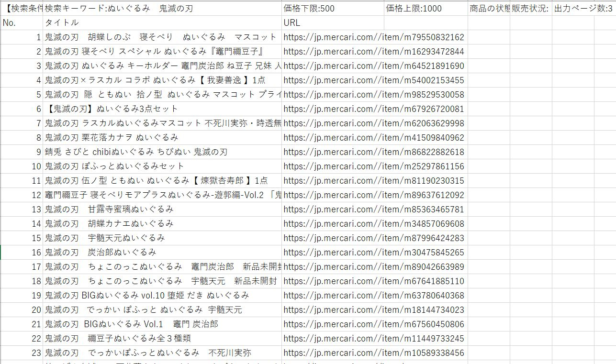Select title ちょこのっこぬいぐるみ 竈門炭治郎 新品未開封

coord(162,266)
